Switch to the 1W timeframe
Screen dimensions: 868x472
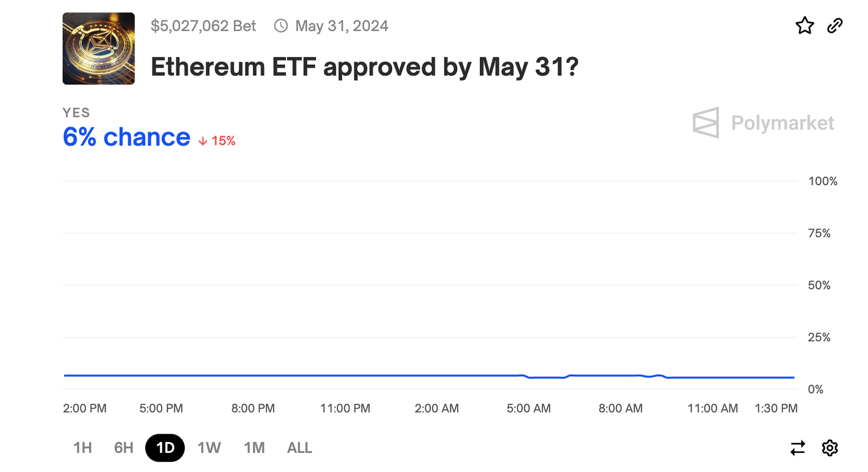209,448
